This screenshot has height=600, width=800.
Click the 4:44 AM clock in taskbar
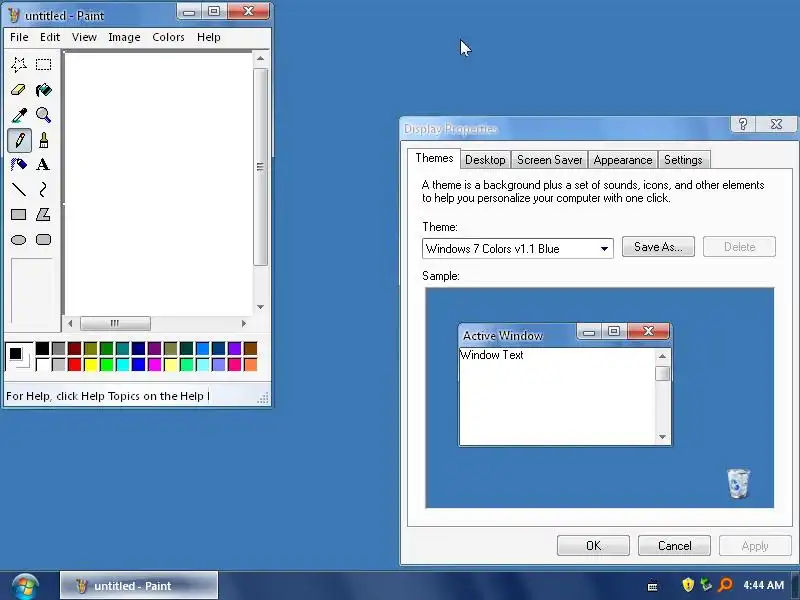coord(763,585)
